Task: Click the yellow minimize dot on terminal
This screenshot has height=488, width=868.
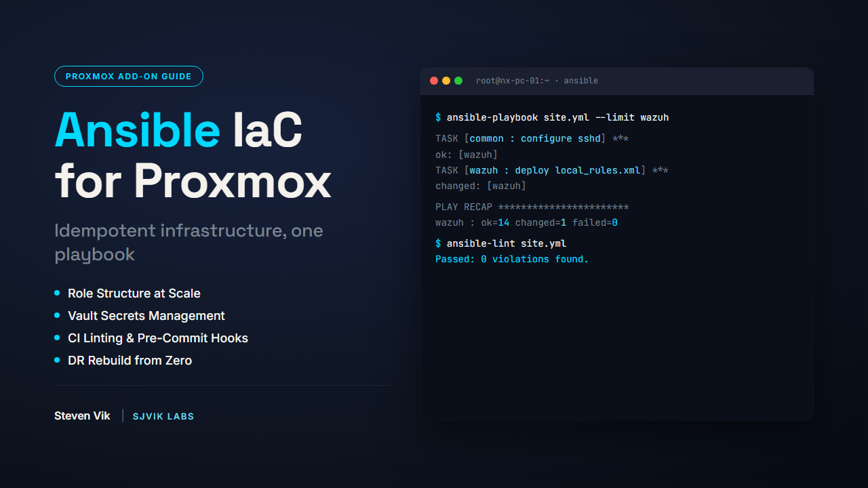Action: click(446, 81)
